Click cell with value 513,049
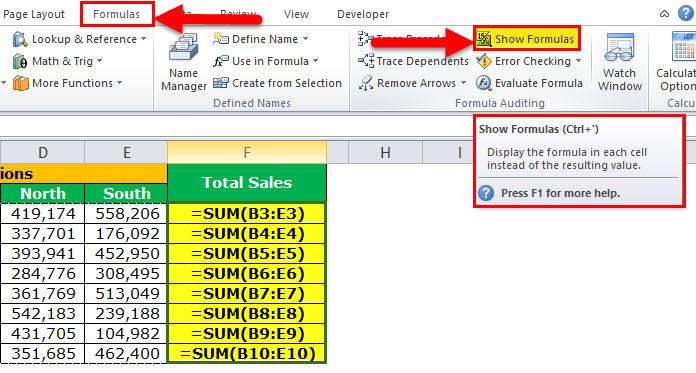The image size is (696, 373). point(127,294)
